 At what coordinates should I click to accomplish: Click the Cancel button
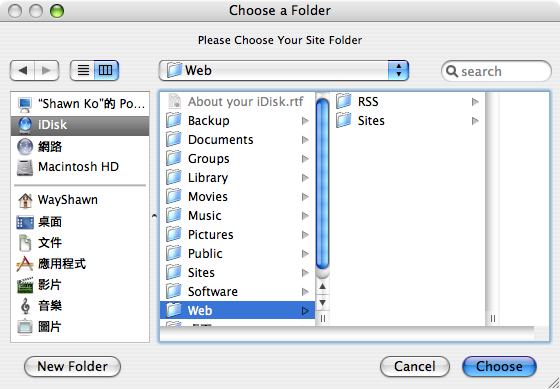pyautogui.click(x=415, y=366)
